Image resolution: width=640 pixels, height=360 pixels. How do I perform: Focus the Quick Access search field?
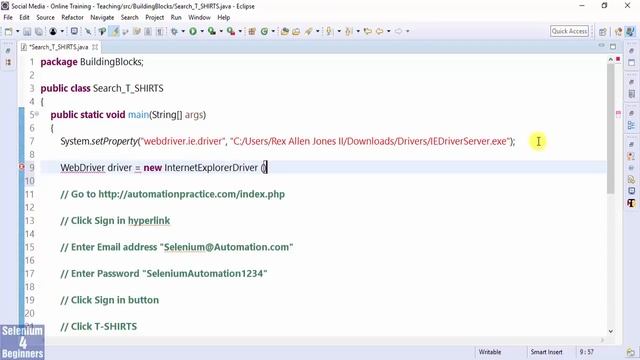point(569,31)
